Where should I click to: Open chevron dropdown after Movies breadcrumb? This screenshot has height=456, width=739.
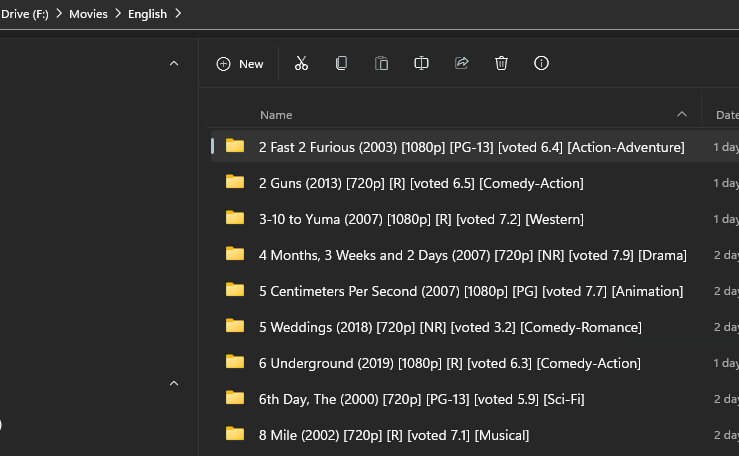point(118,14)
